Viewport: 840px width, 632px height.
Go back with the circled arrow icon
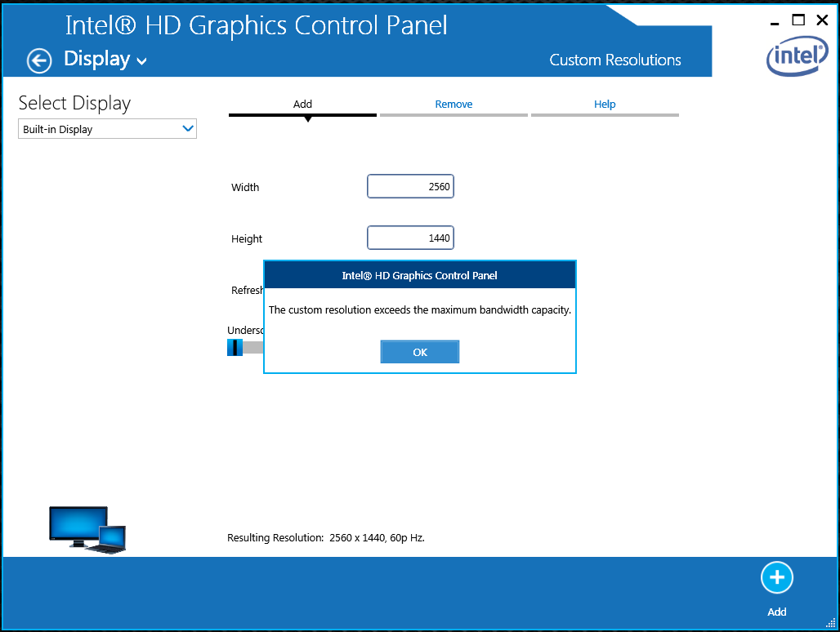pos(39,60)
